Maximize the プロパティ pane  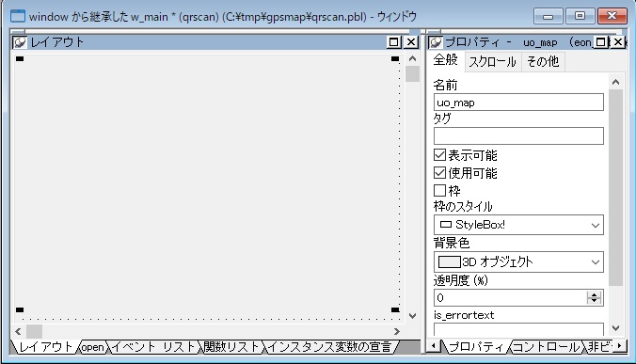(601, 42)
